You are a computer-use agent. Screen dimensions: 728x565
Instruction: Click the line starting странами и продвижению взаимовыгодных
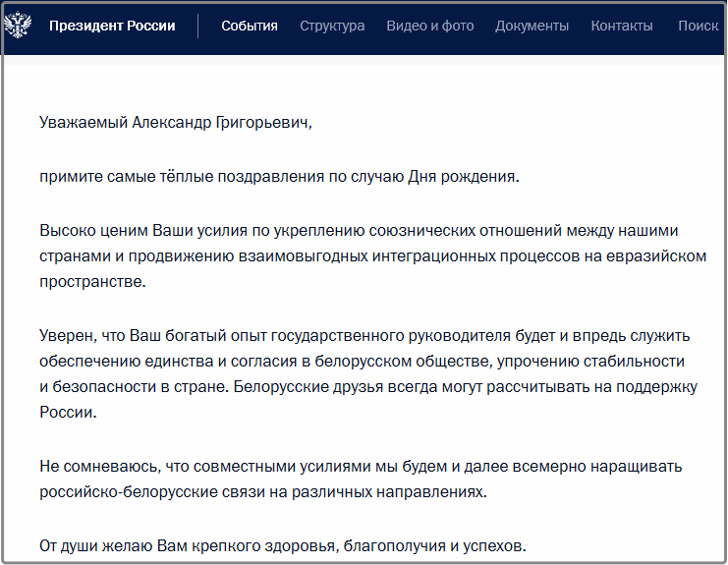point(372,256)
